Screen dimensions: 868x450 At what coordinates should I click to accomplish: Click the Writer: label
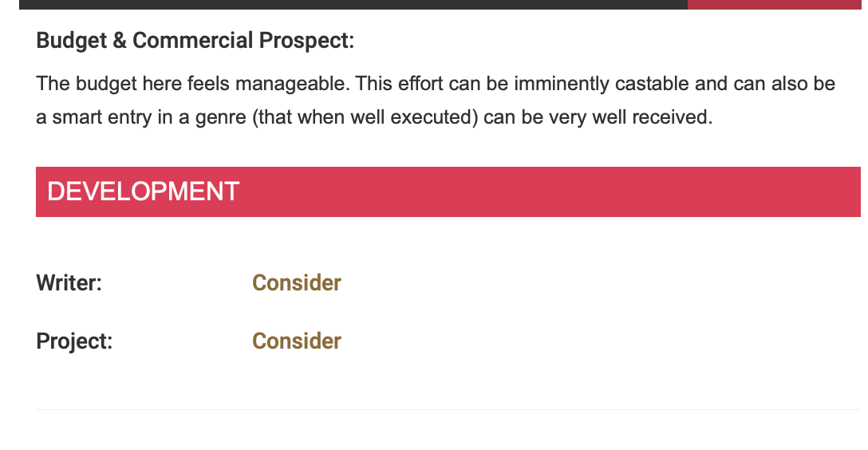[69, 282]
